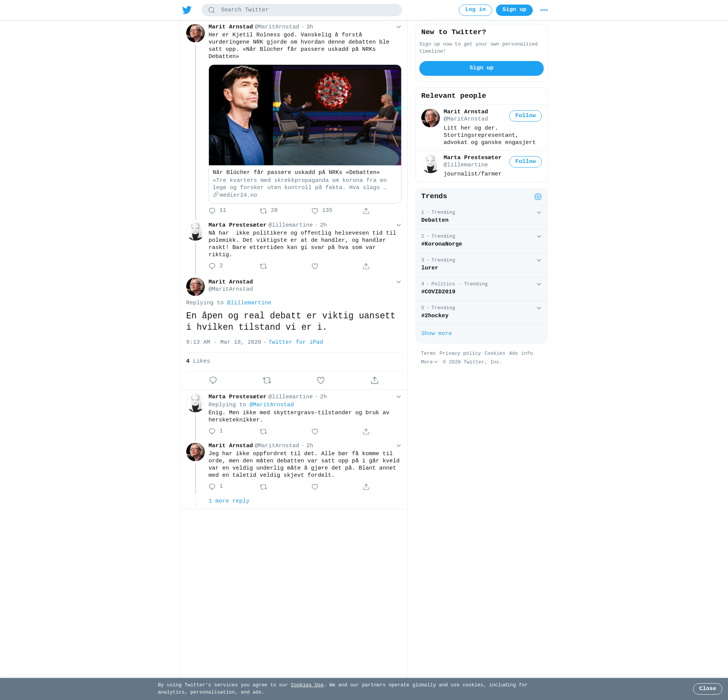The width and height of the screenshot is (728, 700).
Task: Expand options chevron on Marta's polemikk tweet
Action: 399,225
